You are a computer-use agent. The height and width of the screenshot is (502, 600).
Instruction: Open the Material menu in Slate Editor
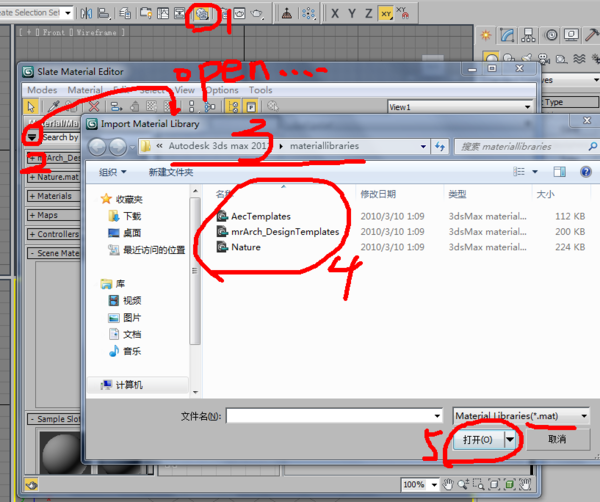tap(85, 90)
